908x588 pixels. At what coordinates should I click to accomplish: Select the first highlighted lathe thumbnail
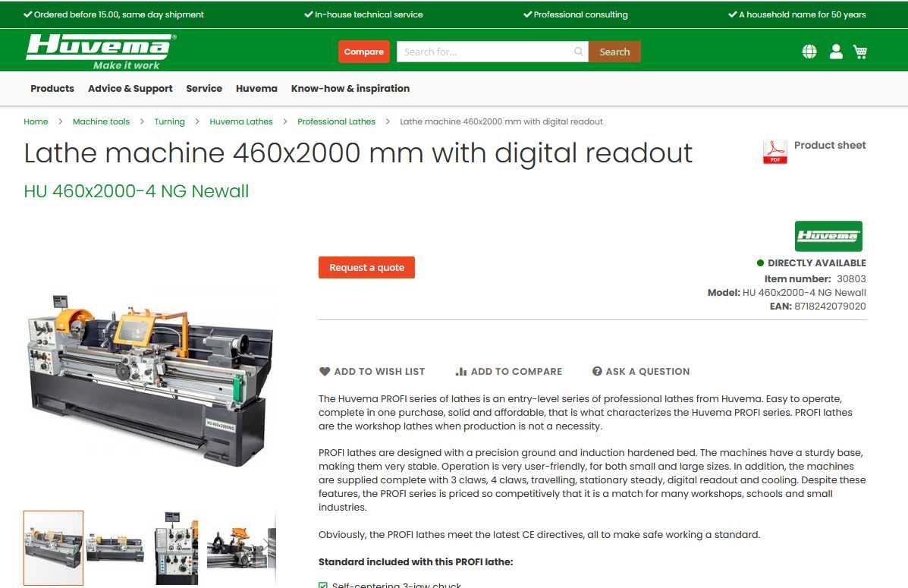pyautogui.click(x=53, y=548)
